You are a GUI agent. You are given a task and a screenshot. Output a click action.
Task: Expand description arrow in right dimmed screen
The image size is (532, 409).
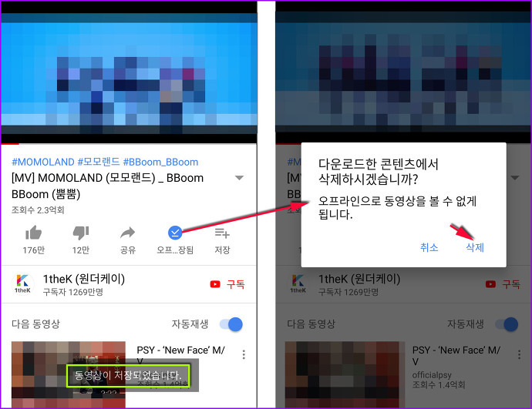point(515,178)
